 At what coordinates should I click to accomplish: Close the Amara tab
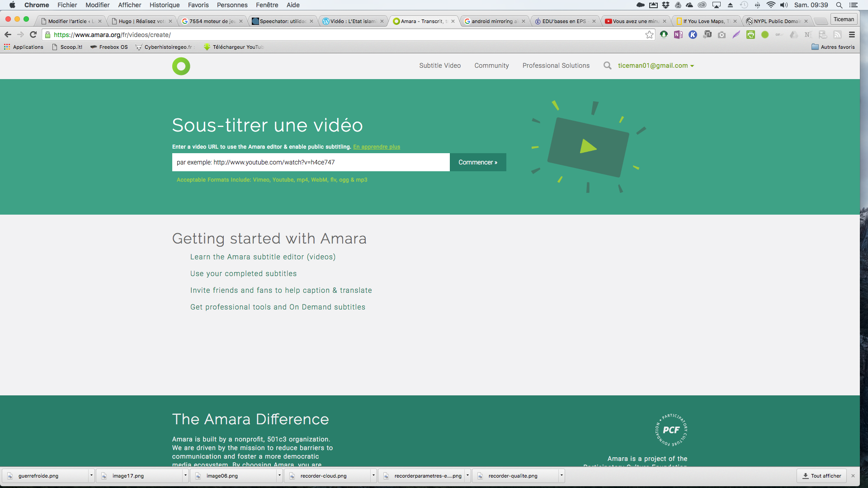[453, 21]
